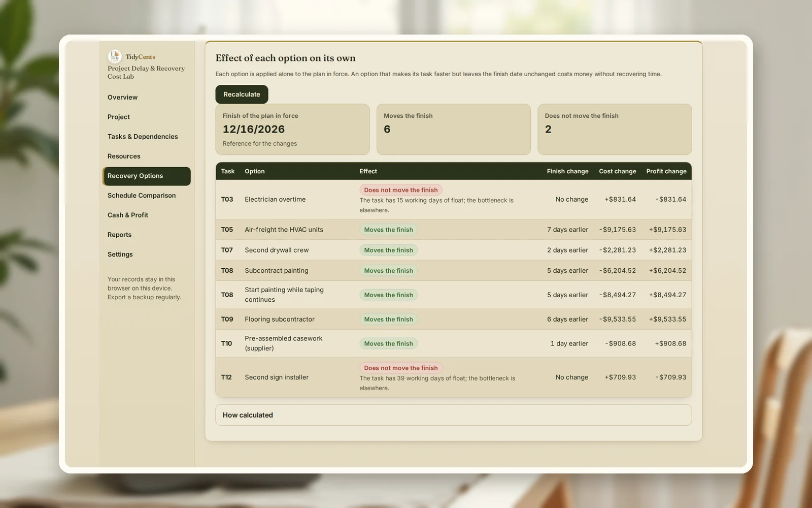Click the Finish of the plan in force card
The image size is (812, 508).
click(x=292, y=130)
